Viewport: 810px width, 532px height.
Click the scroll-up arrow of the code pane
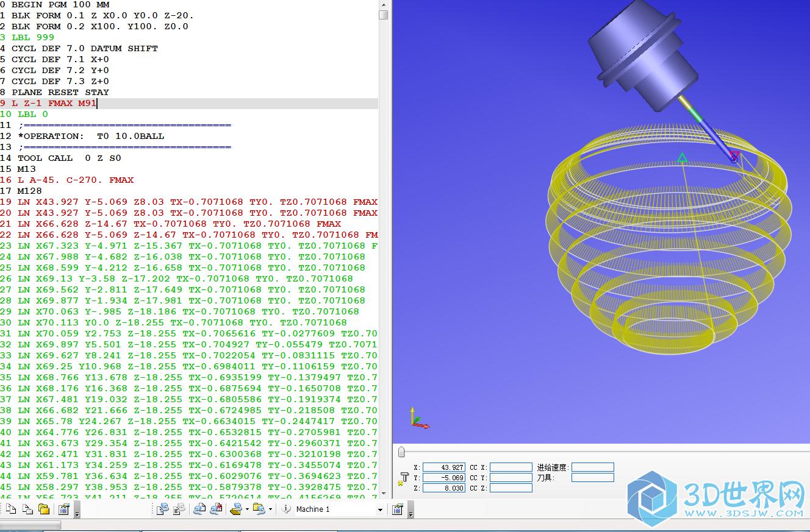pyautogui.click(x=383, y=4)
